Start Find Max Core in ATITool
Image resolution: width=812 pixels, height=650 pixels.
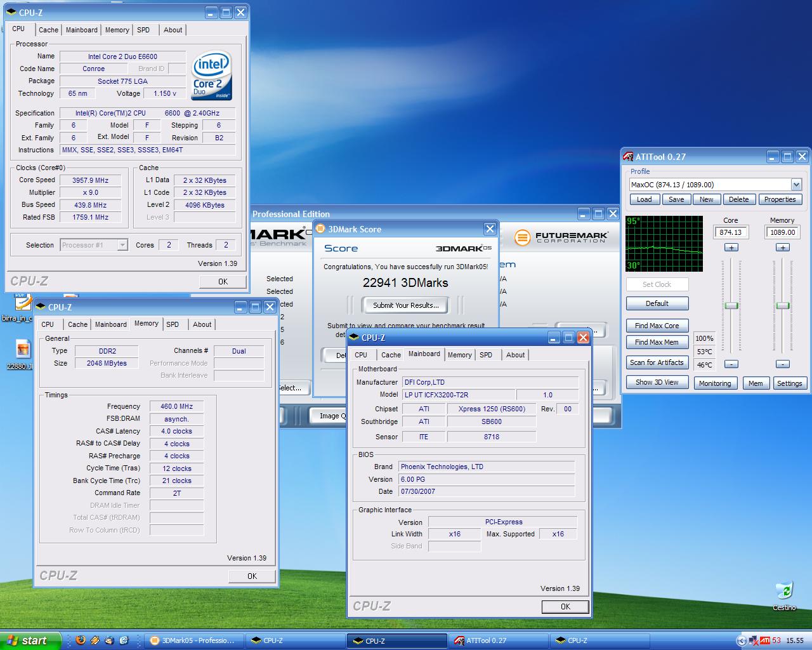click(x=657, y=326)
